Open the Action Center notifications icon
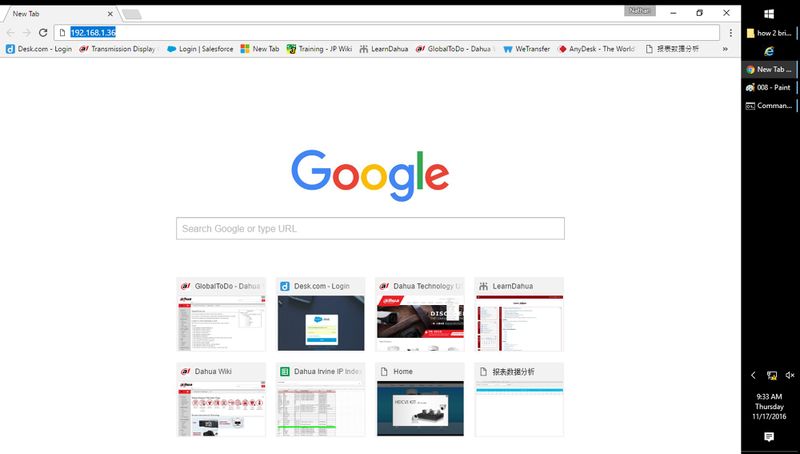This screenshot has height=454, width=800. [769, 437]
